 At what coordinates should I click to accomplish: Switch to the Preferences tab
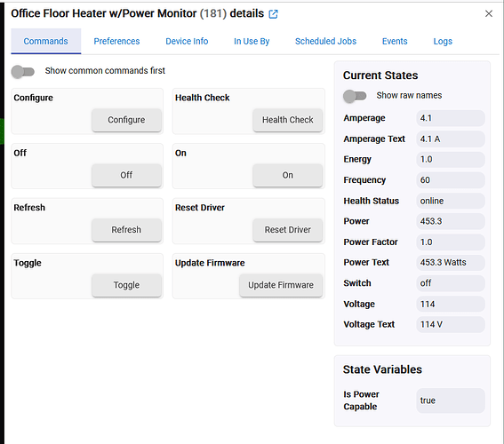tap(116, 41)
